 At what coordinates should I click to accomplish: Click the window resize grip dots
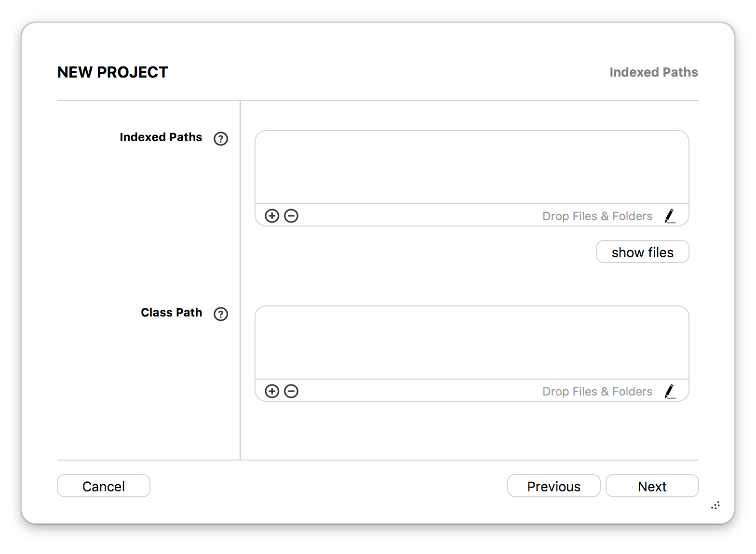(715, 505)
